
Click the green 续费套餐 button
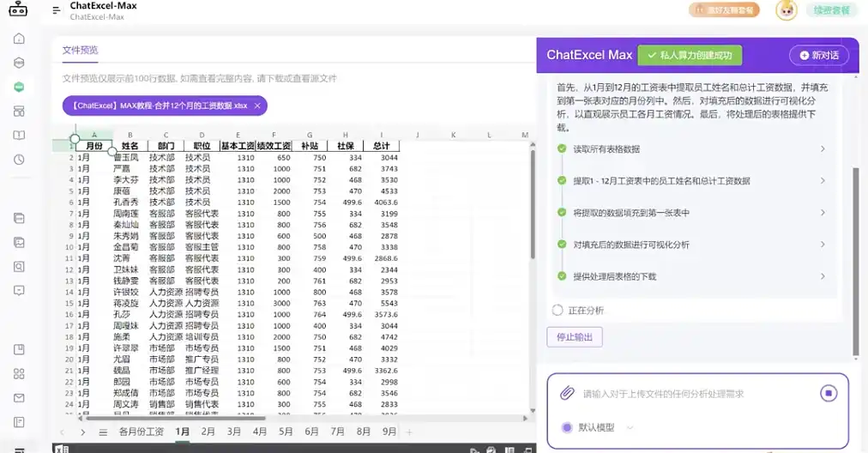pos(831,10)
